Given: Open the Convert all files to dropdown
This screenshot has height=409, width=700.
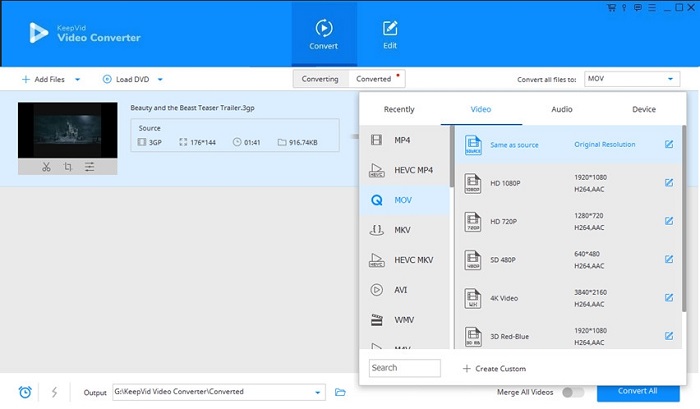Looking at the screenshot, I should (671, 79).
